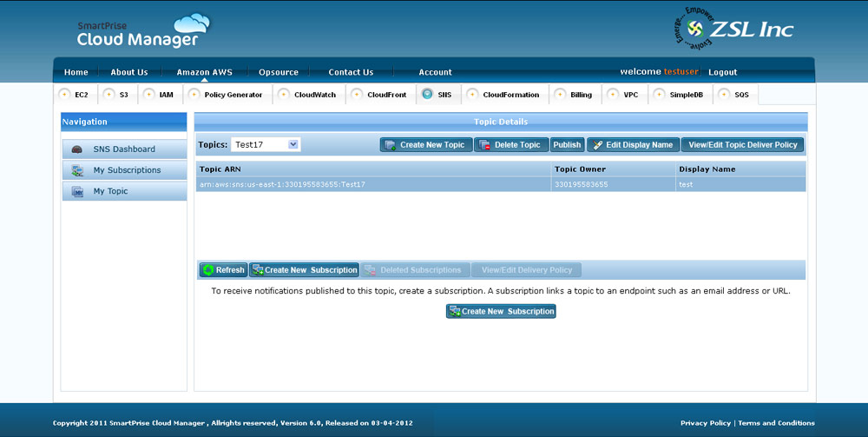Open the Policy Generator tab
This screenshot has height=437, width=868.
pyautogui.click(x=227, y=95)
